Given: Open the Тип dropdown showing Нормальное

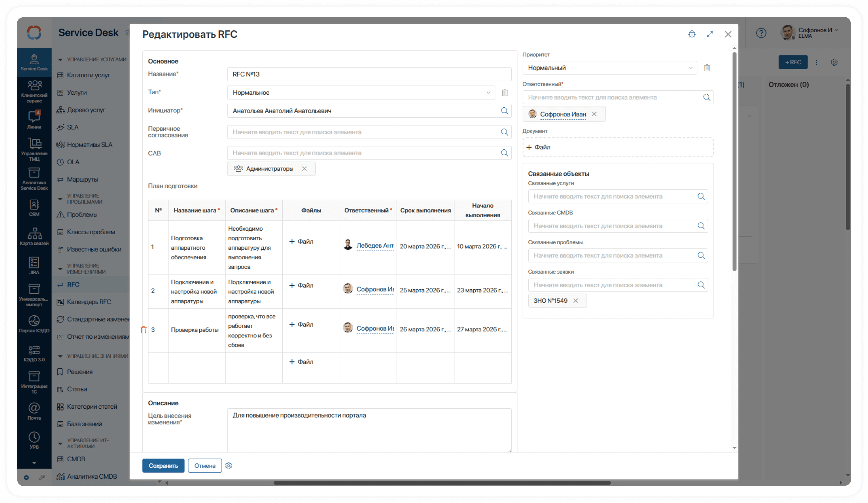Looking at the screenshot, I should [360, 93].
